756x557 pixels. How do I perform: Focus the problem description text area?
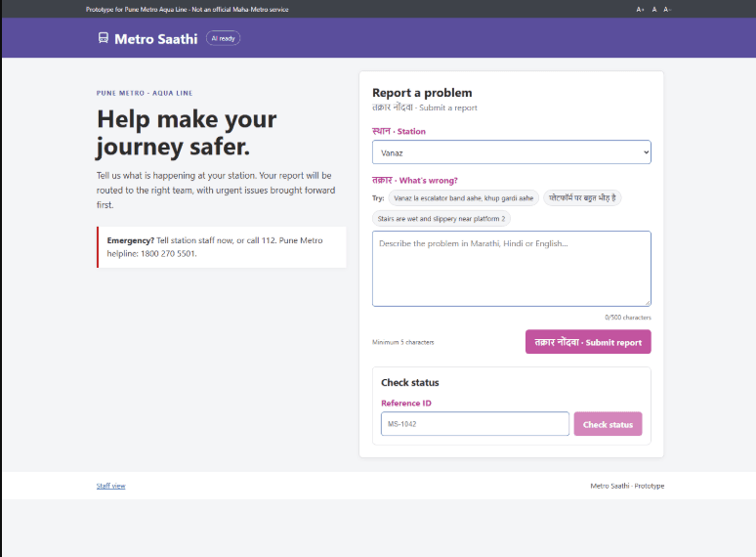[512, 269]
